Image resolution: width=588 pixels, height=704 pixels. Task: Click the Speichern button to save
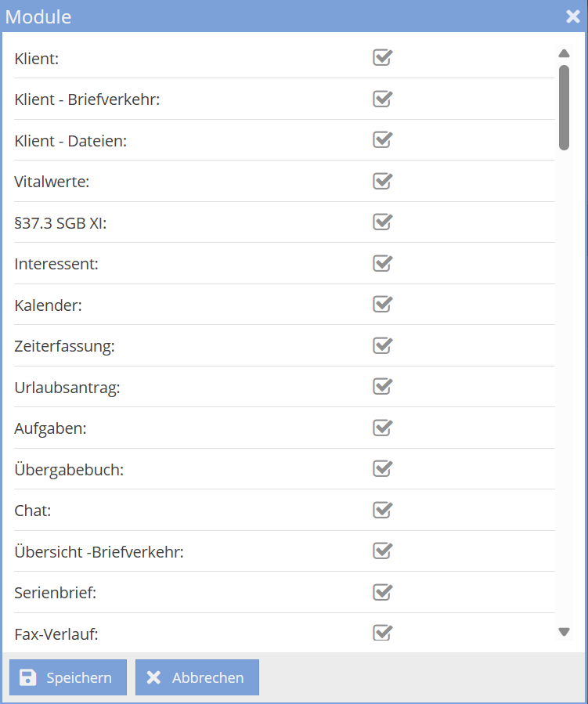pos(67,677)
